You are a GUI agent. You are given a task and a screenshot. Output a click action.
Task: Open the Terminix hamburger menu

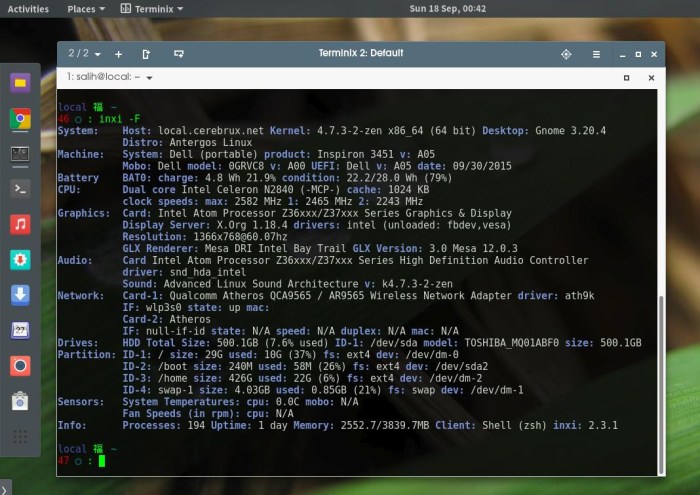tap(596, 54)
